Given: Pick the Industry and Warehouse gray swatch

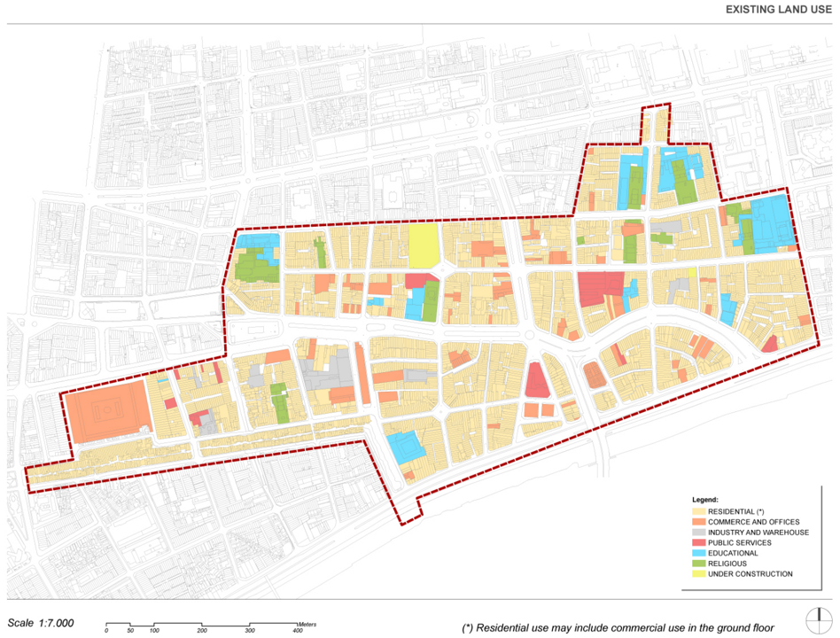Looking at the screenshot, I should [697, 533].
